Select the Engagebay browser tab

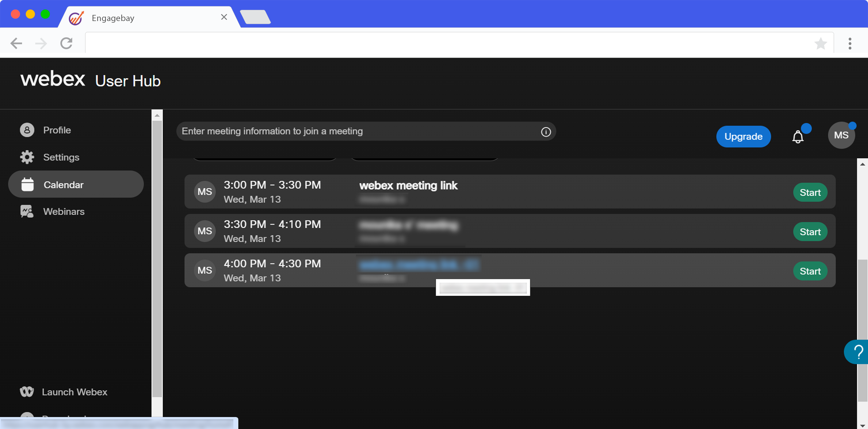[x=149, y=18]
